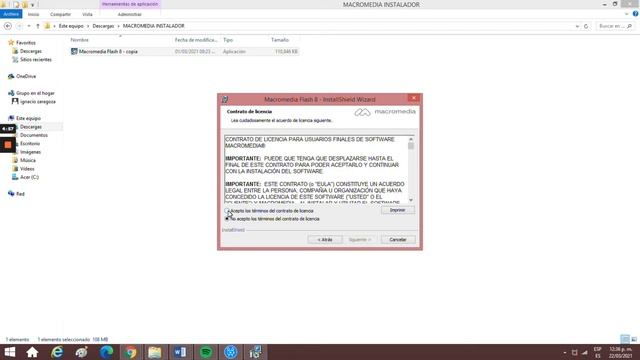
Task: Open Escritorio in the sidebar
Action: [30, 144]
